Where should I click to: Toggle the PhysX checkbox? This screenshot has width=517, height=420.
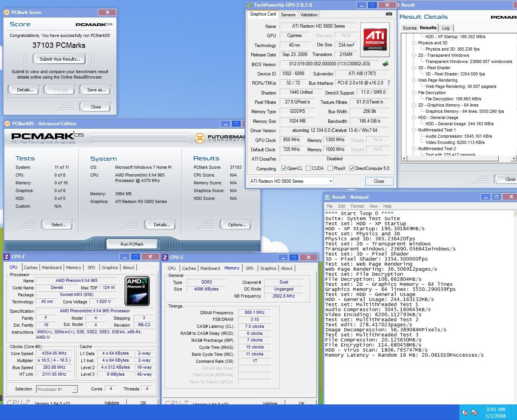[330, 168]
